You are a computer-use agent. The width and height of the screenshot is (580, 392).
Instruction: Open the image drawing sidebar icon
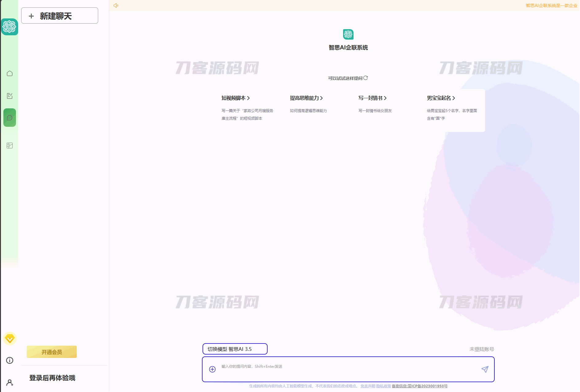tap(10, 146)
